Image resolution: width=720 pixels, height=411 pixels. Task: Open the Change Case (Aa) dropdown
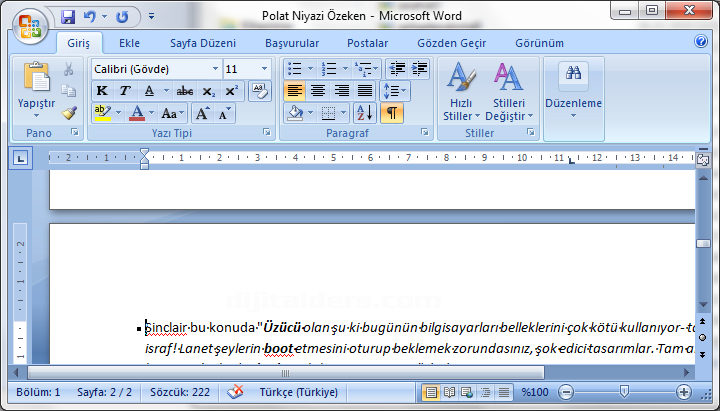click(172, 113)
